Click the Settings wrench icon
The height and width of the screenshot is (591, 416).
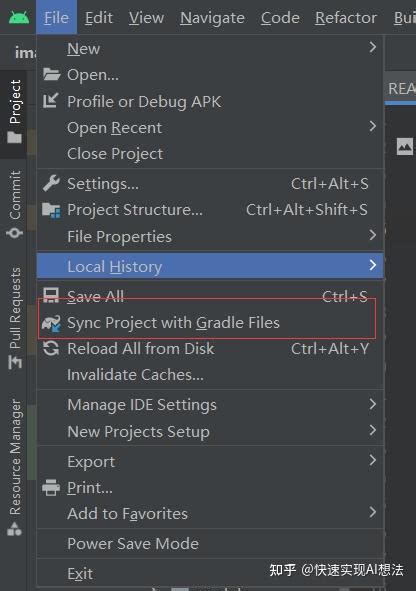(x=51, y=183)
